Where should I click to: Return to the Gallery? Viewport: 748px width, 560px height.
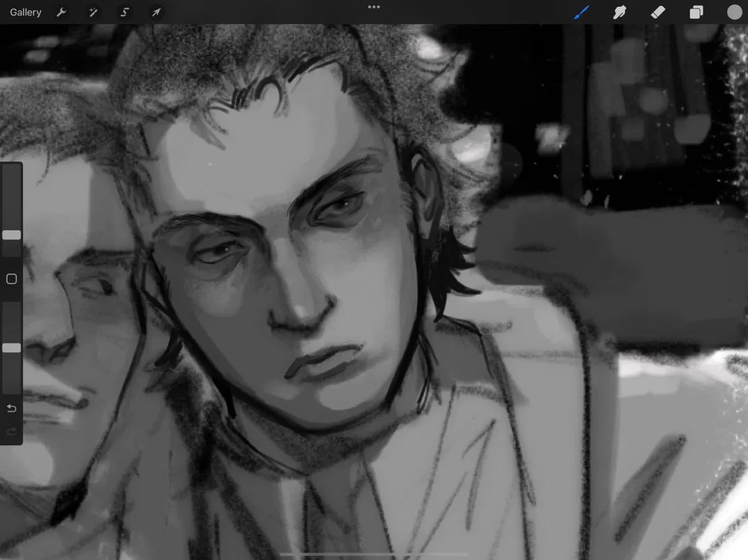(x=26, y=12)
